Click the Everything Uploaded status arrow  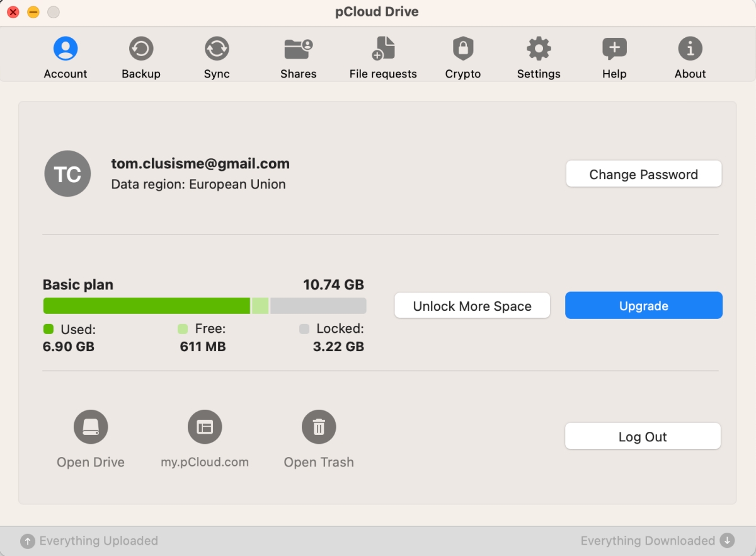pyautogui.click(x=27, y=541)
